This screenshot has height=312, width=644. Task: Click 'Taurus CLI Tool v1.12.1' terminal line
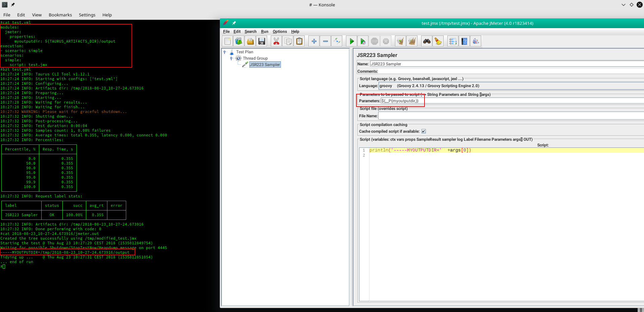point(62,74)
